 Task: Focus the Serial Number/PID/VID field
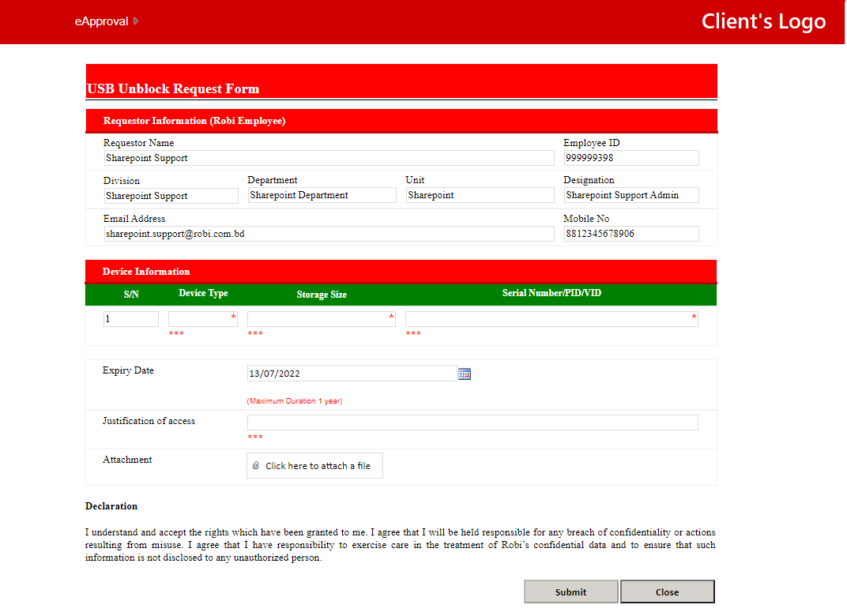(x=550, y=319)
